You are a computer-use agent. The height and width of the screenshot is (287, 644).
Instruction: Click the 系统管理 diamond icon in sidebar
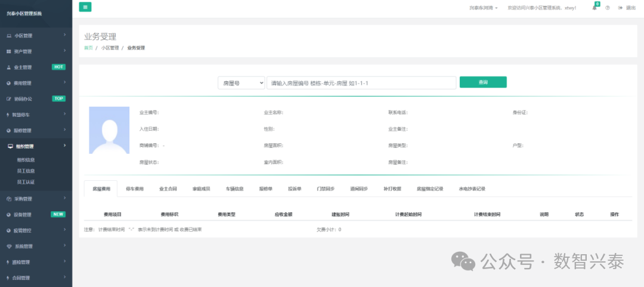9,246
